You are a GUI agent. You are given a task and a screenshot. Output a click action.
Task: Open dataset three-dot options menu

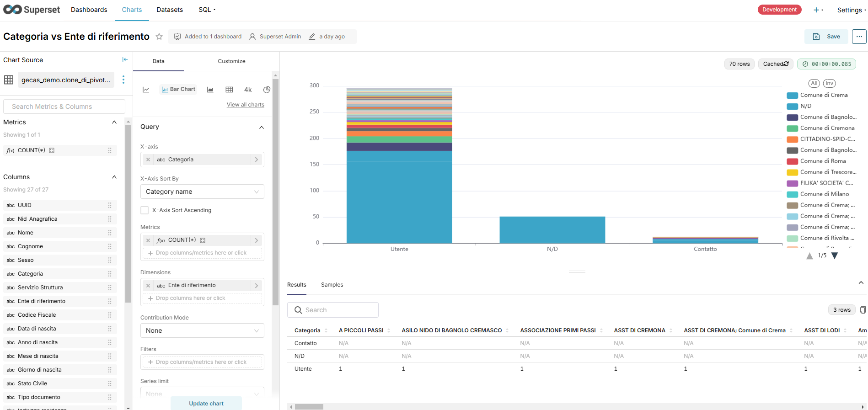click(123, 80)
